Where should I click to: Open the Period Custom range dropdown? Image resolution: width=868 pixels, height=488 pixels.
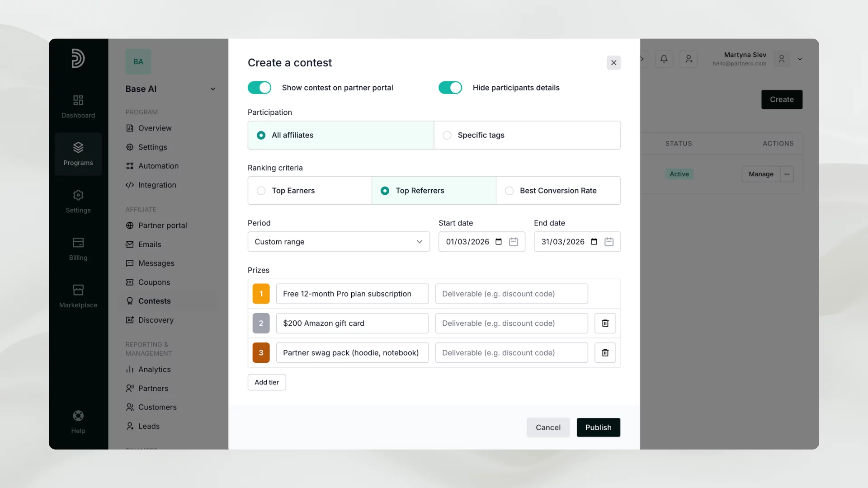point(338,242)
